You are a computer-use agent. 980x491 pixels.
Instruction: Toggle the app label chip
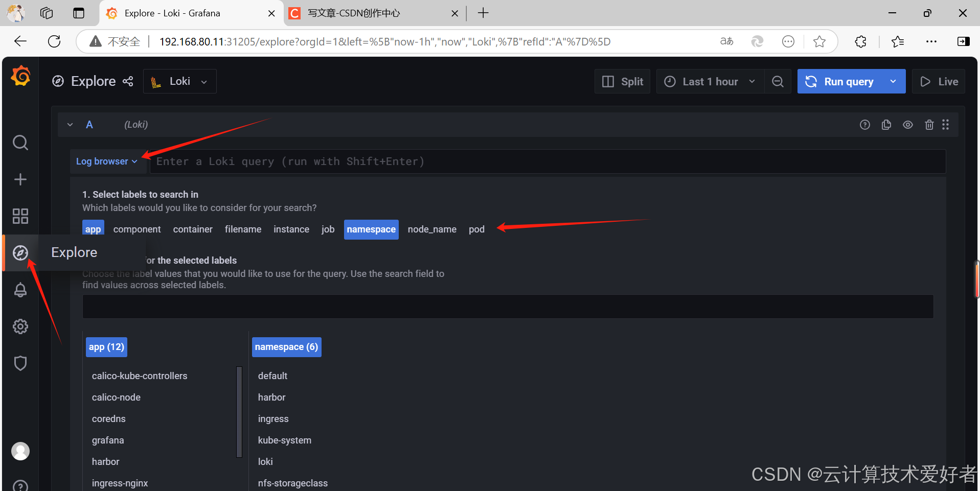(93, 228)
